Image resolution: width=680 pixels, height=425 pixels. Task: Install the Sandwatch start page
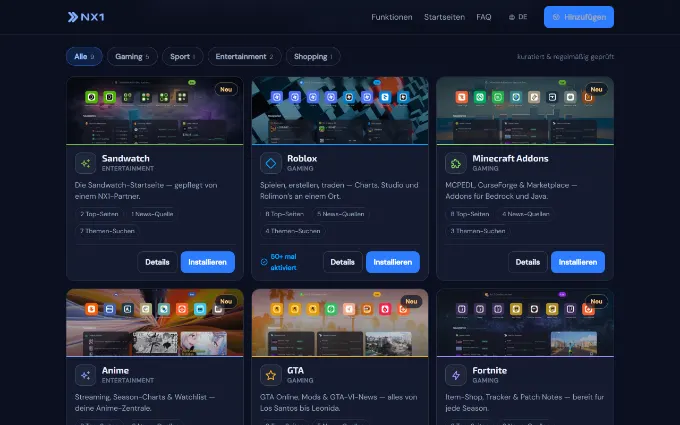pos(208,262)
